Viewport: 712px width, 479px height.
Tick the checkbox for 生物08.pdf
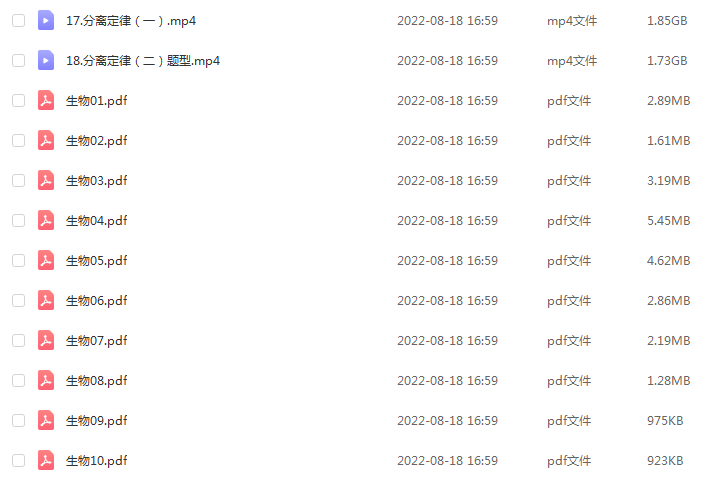coord(19,380)
